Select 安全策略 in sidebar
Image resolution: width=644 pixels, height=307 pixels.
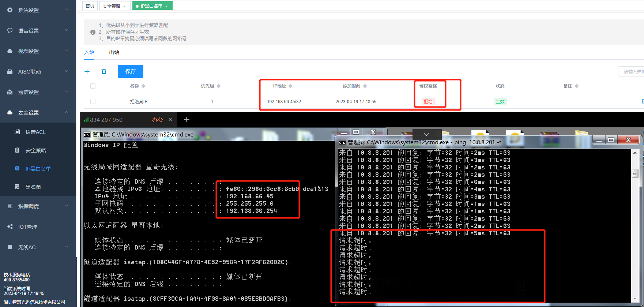click(x=35, y=150)
